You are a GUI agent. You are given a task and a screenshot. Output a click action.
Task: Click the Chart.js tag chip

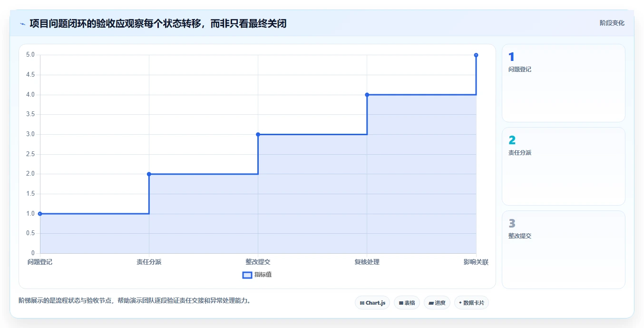point(372,303)
